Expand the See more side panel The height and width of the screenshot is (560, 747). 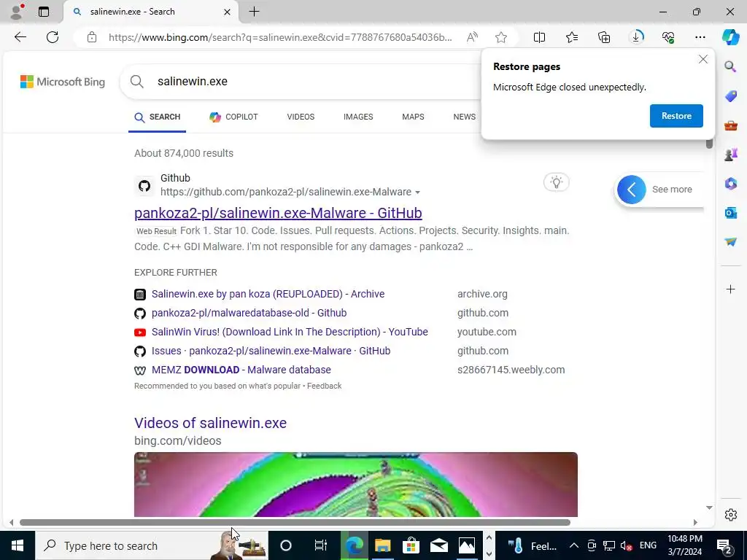coord(632,190)
